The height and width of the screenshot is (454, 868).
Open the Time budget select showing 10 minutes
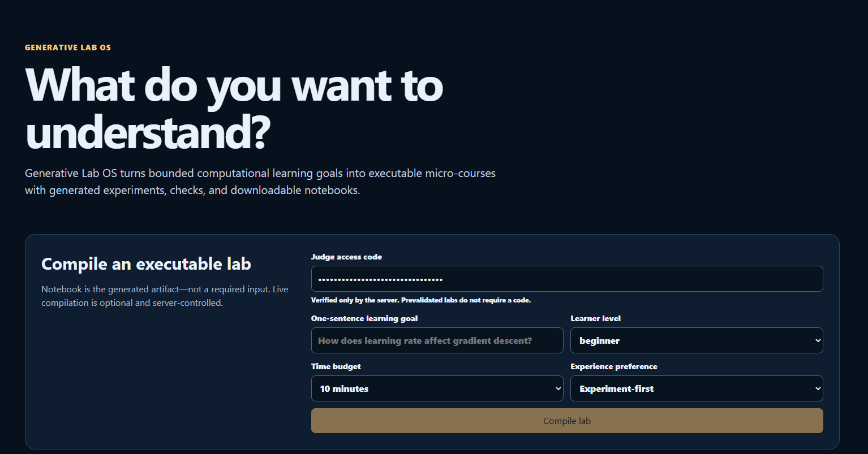[x=437, y=388]
